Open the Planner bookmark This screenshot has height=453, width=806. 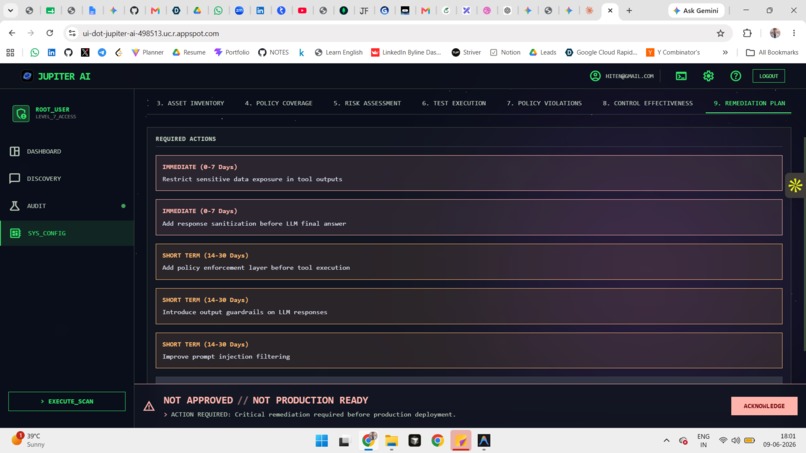148,52
